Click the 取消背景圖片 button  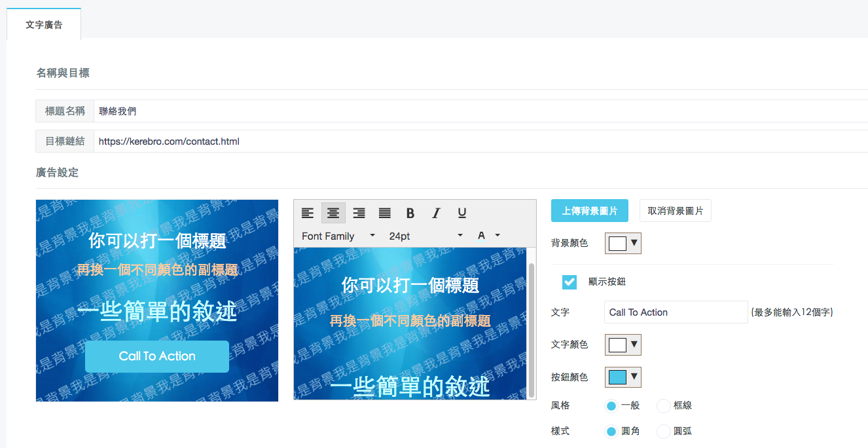coord(675,211)
